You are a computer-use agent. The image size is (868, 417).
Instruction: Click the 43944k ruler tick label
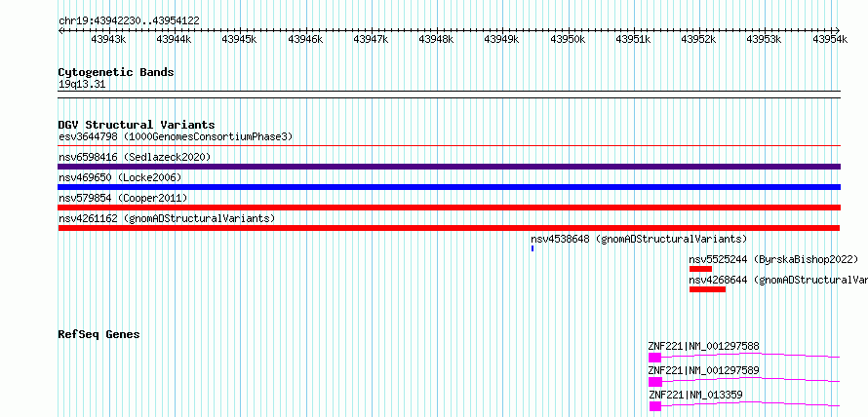[x=174, y=39]
